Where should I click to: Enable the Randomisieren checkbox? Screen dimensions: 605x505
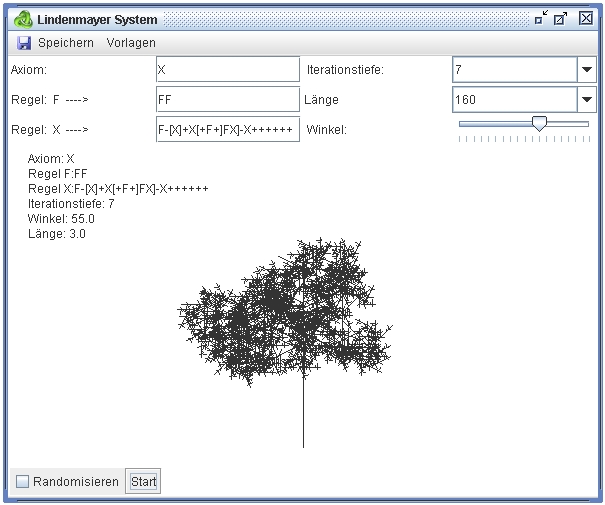(x=22, y=481)
